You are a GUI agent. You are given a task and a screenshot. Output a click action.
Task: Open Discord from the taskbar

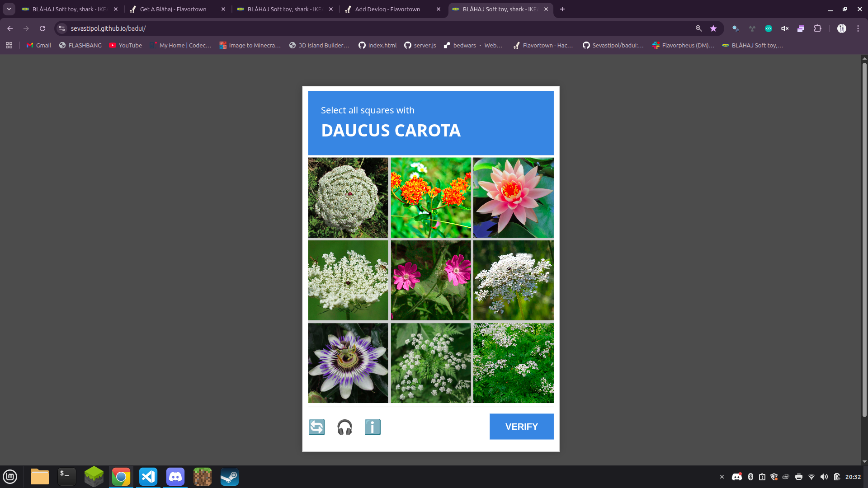[175, 477]
